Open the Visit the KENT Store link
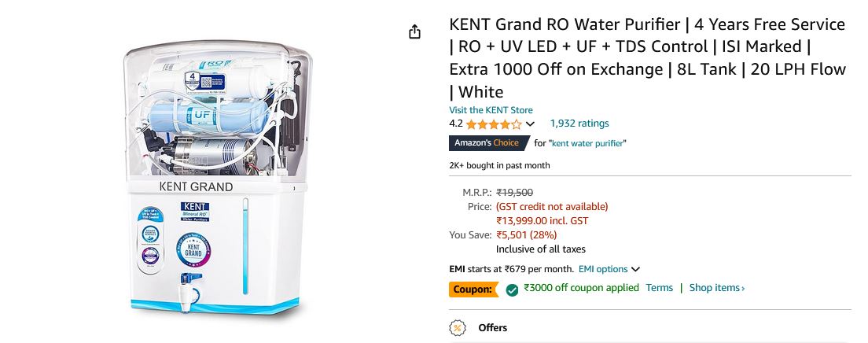This screenshot has height=343, width=868. click(x=491, y=110)
